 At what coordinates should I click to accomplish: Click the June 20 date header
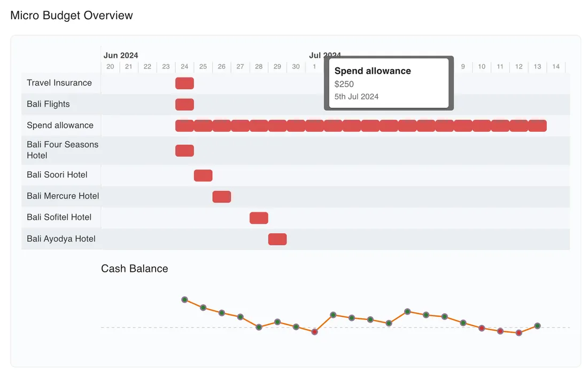(110, 67)
